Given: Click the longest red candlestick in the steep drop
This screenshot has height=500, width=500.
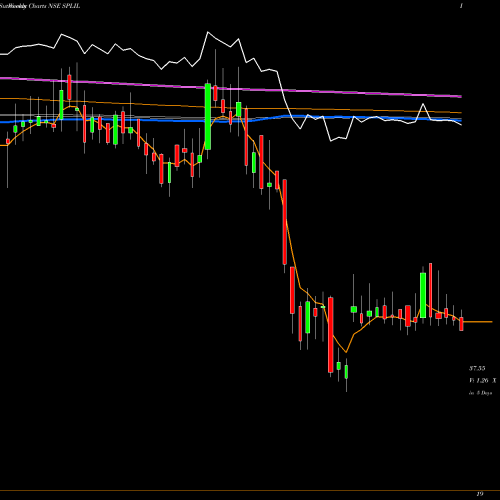Looking at the screenshot, I should (285, 222).
